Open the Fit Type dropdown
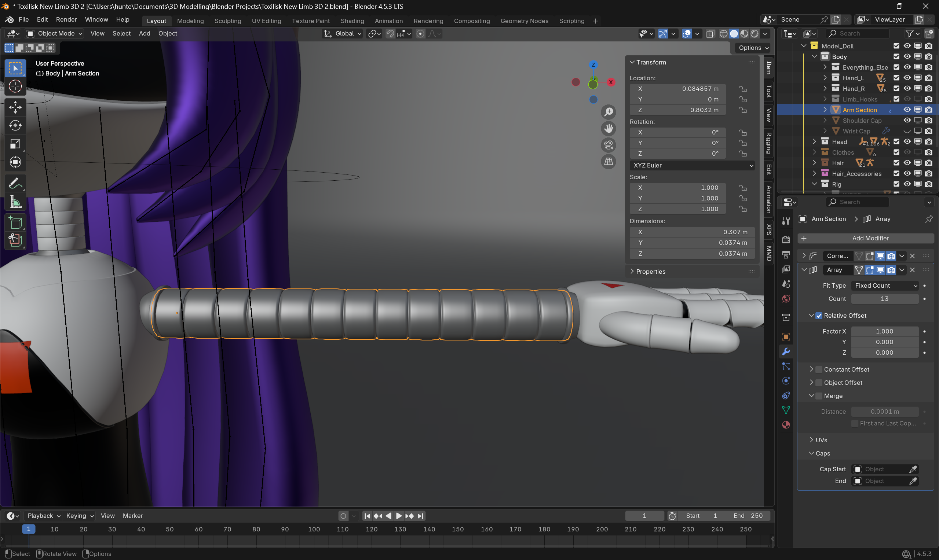This screenshot has width=939, height=560. click(x=885, y=285)
